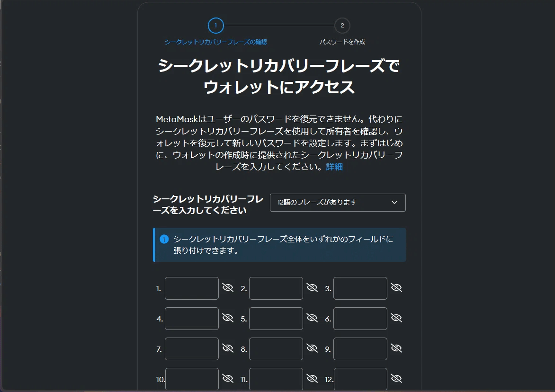Toggle visibility of word 12
Screen dimensions: 555x392
(396, 379)
